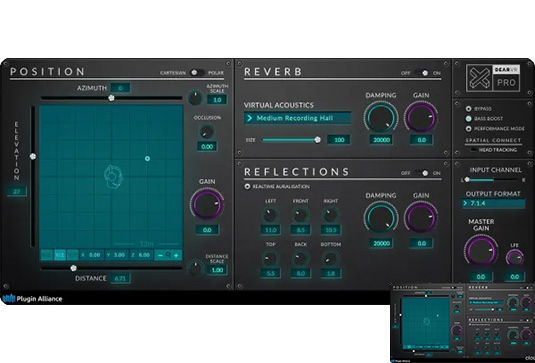The width and height of the screenshot is (535, 363).
Task: Toggle the Bass Boost option
Action: [468, 119]
